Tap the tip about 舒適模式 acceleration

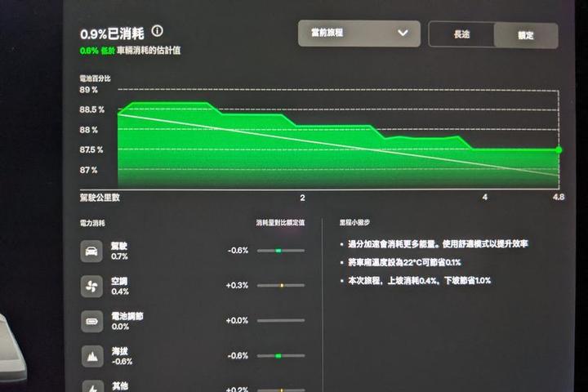[x=439, y=243]
